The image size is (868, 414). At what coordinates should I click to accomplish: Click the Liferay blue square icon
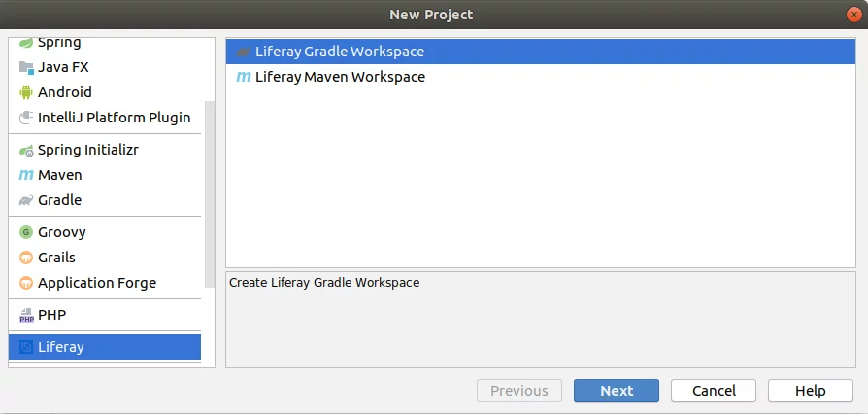click(26, 348)
